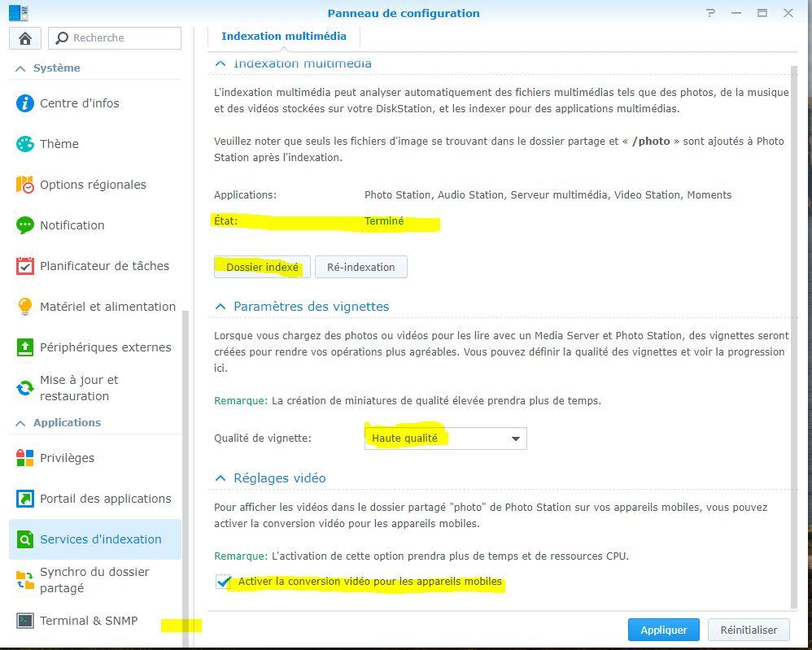Click the Portail des applications icon
Viewport: 812px width, 650px height.
click(25, 498)
